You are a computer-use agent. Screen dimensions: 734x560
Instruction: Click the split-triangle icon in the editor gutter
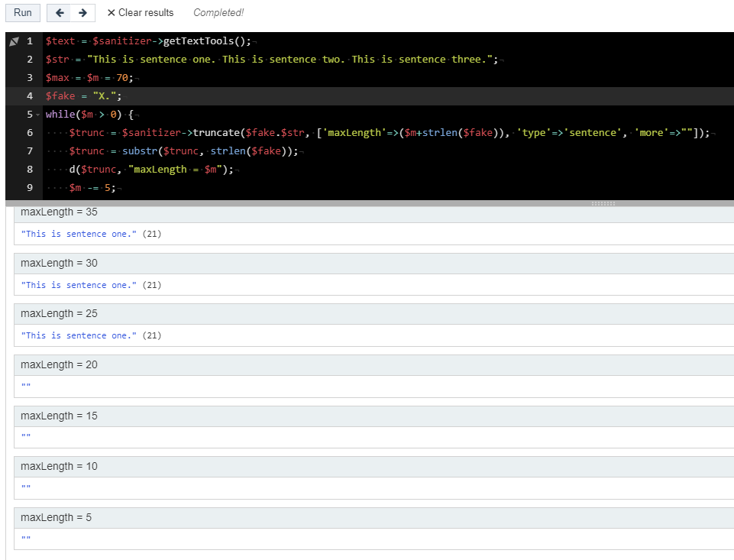[12, 40]
